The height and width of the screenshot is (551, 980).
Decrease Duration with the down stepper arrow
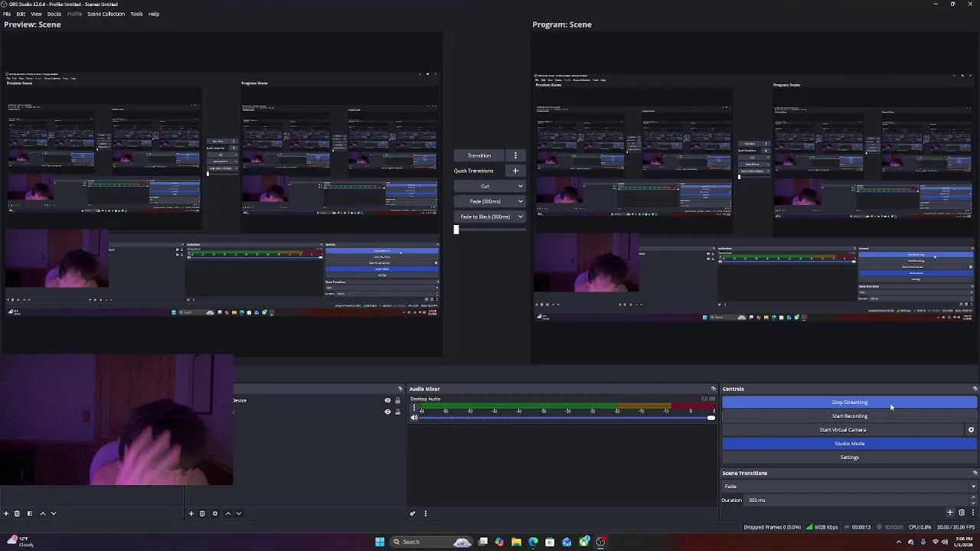tap(974, 503)
